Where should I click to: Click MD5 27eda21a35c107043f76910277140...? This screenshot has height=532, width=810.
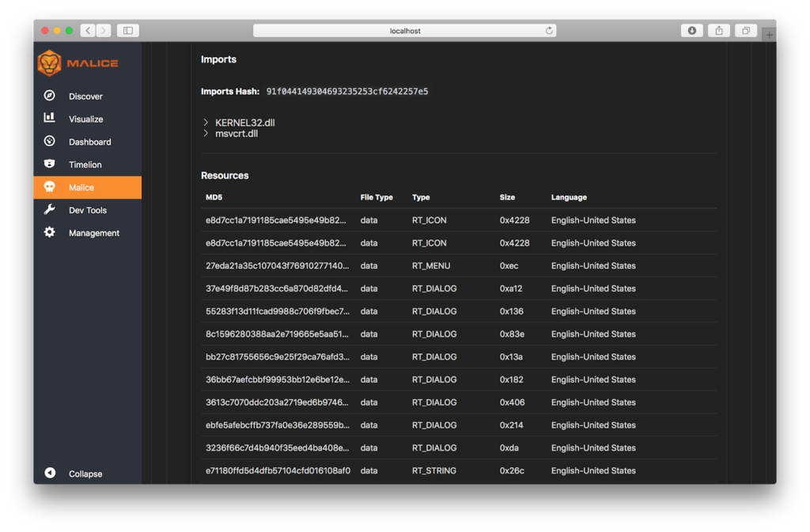[278, 266]
